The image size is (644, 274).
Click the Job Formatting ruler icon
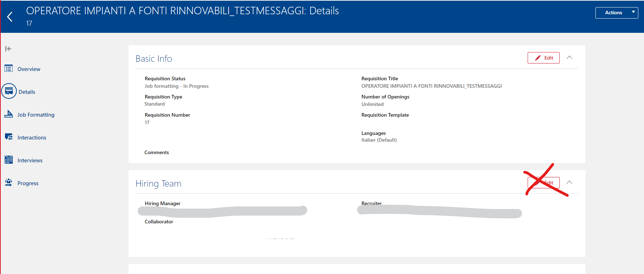(9, 114)
